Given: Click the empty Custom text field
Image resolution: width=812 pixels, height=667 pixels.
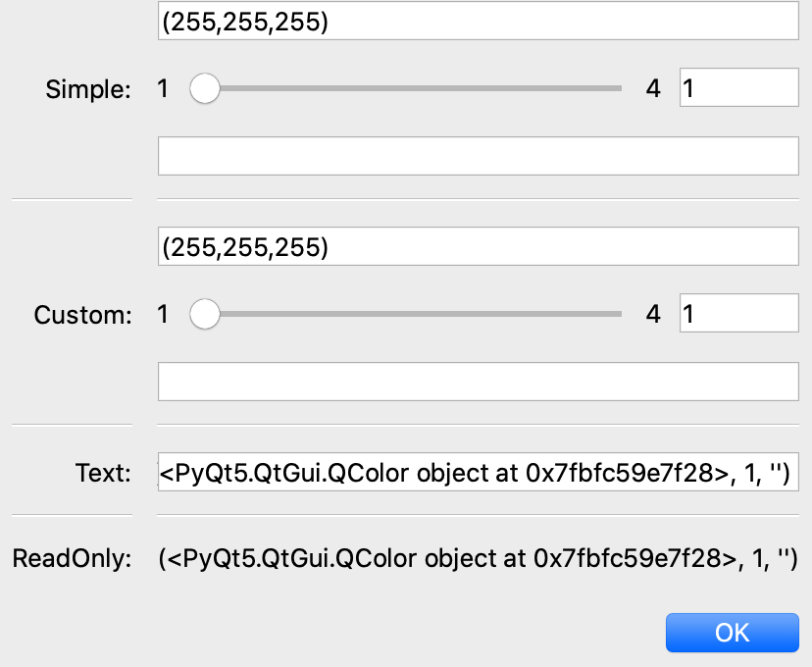Looking at the screenshot, I should (x=478, y=382).
